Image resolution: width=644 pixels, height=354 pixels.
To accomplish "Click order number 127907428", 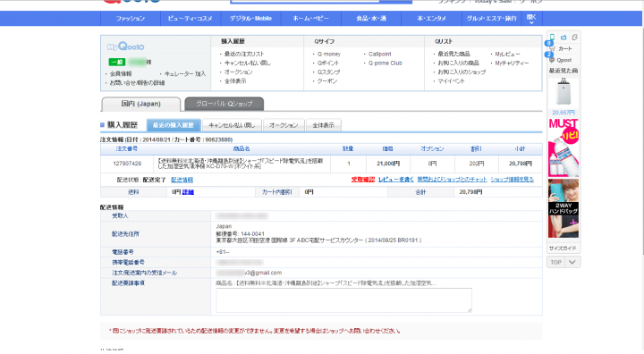I will point(127,164).
